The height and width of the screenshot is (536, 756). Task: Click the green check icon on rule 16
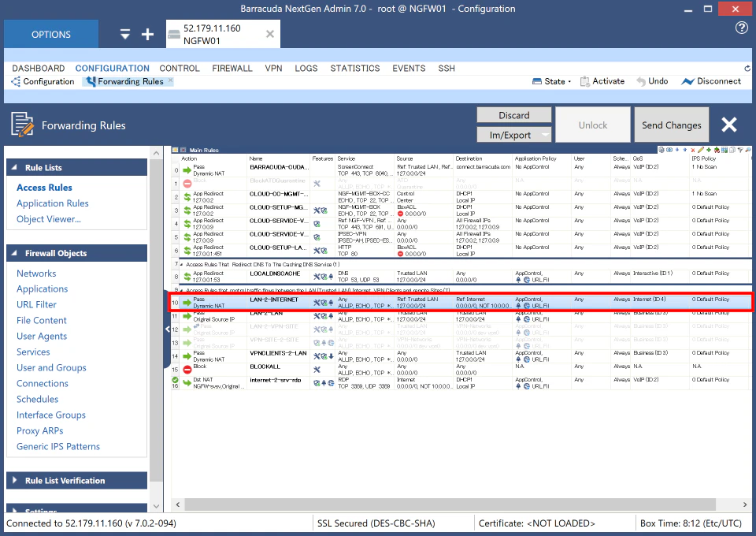coord(175,380)
